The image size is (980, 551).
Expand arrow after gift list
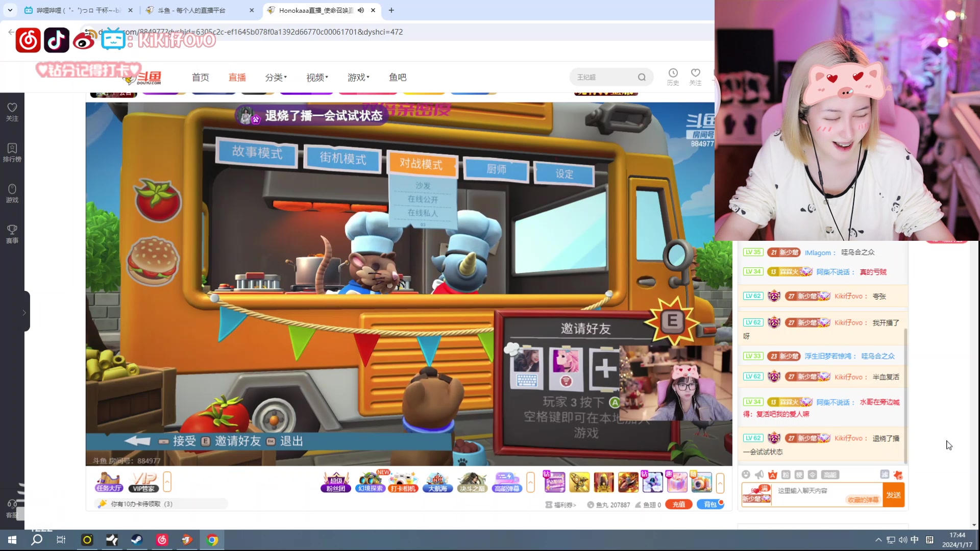tap(720, 482)
